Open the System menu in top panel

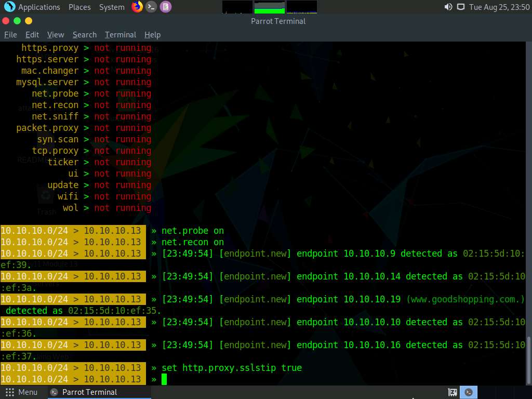[x=112, y=7]
